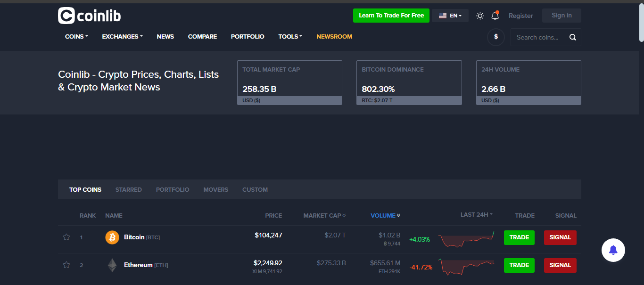Viewport: 644px width, 285px height.
Task: Click the Ethereum 24h sparkline chart
Action: (x=466, y=267)
